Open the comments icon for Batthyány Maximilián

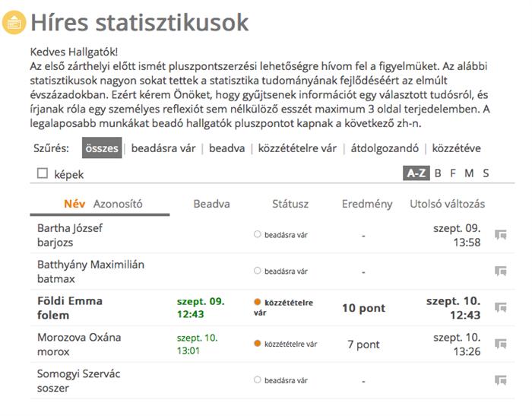(500, 271)
